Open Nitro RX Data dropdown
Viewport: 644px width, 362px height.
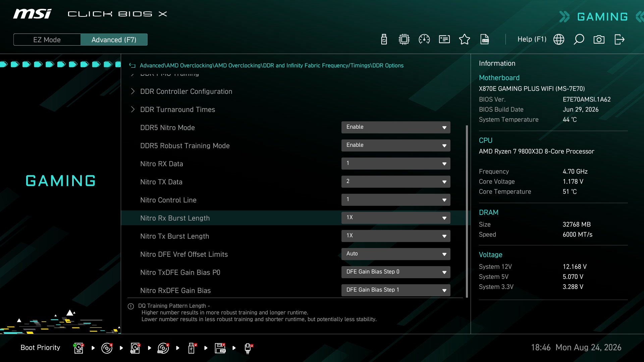click(x=396, y=164)
